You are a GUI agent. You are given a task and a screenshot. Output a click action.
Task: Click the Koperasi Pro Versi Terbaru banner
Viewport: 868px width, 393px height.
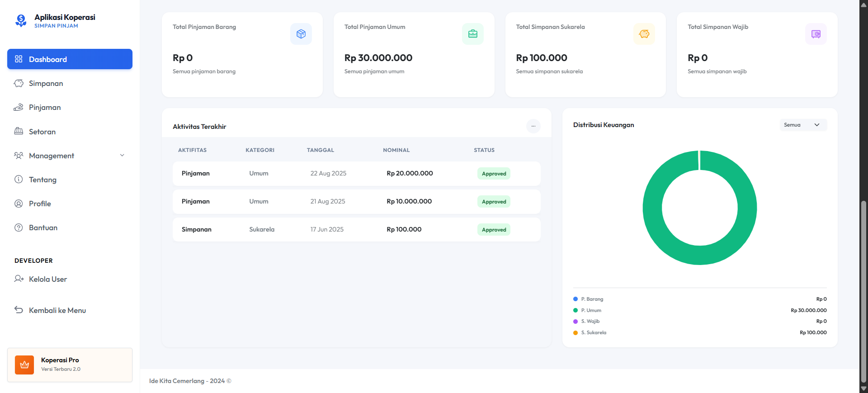pyautogui.click(x=70, y=365)
